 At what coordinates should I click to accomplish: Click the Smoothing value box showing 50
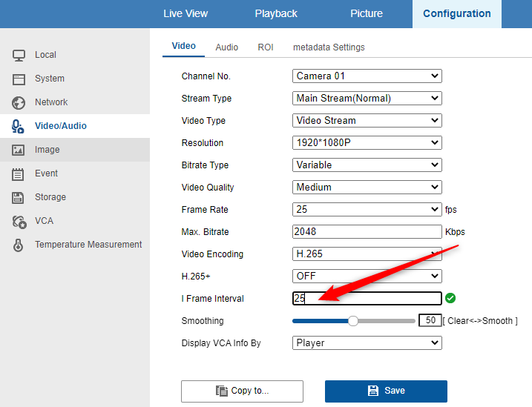pos(430,320)
